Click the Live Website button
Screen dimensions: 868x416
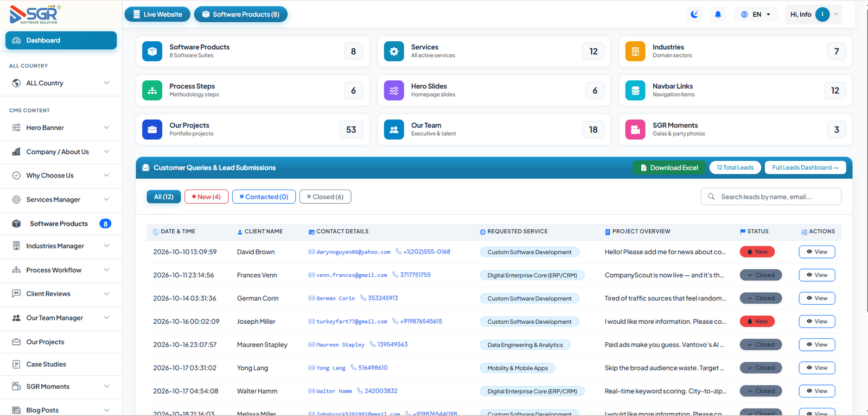157,15
